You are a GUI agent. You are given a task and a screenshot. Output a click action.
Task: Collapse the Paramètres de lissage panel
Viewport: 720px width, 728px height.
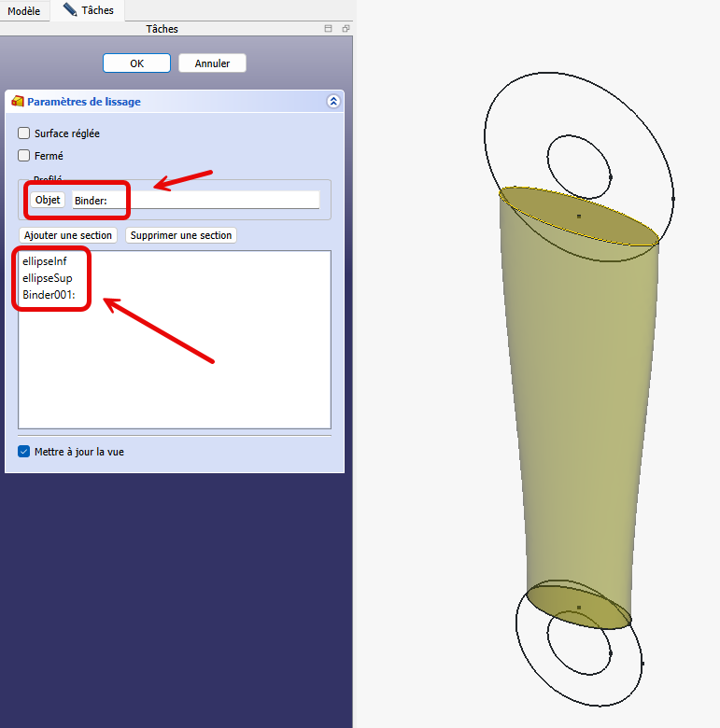(x=332, y=102)
